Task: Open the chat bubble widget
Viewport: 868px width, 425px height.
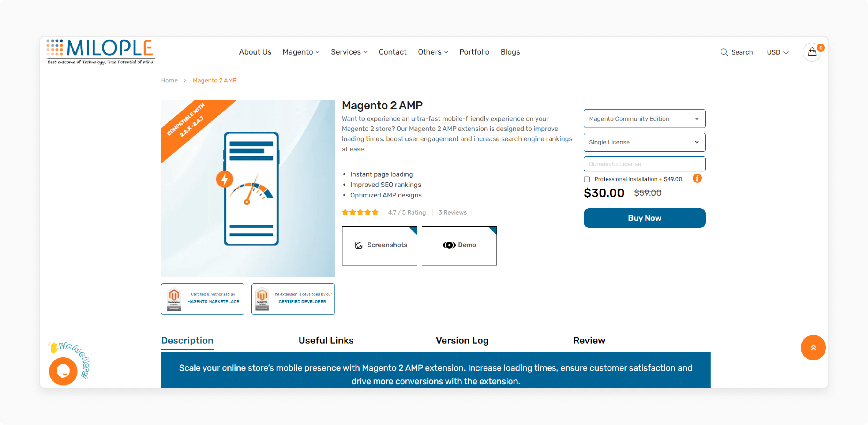Action: 63,371
